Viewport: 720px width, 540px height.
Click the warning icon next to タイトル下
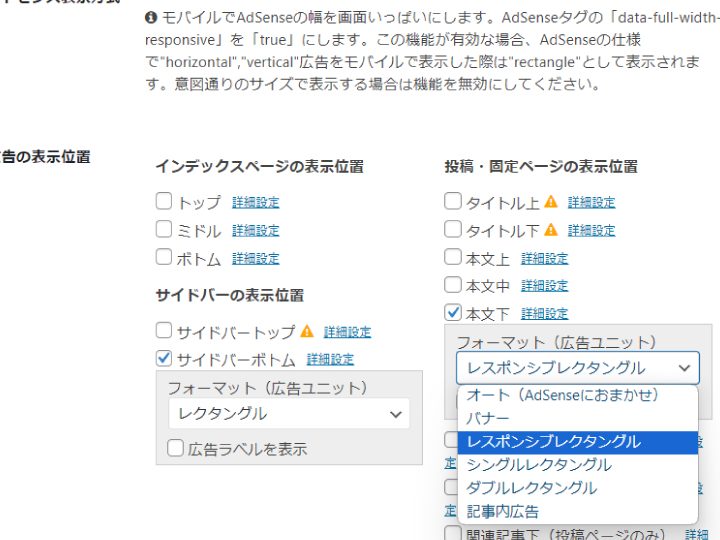tap(551, 230)
